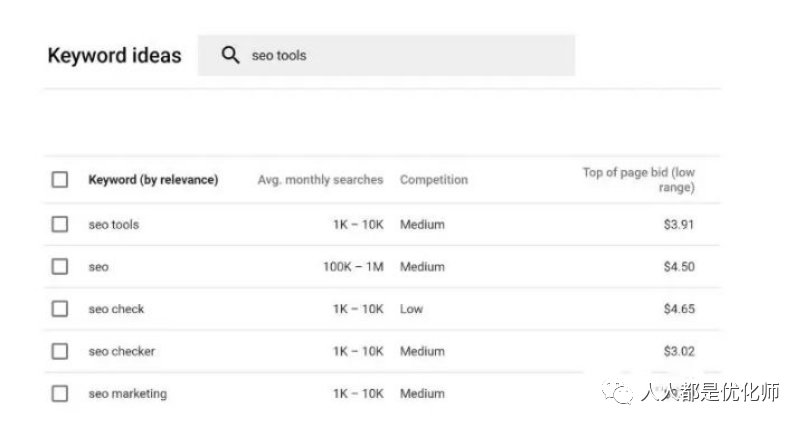The height and width of the screenshot is (427, 805).
Task: Click the $4.50 bid value
Action: click(679, 267)
